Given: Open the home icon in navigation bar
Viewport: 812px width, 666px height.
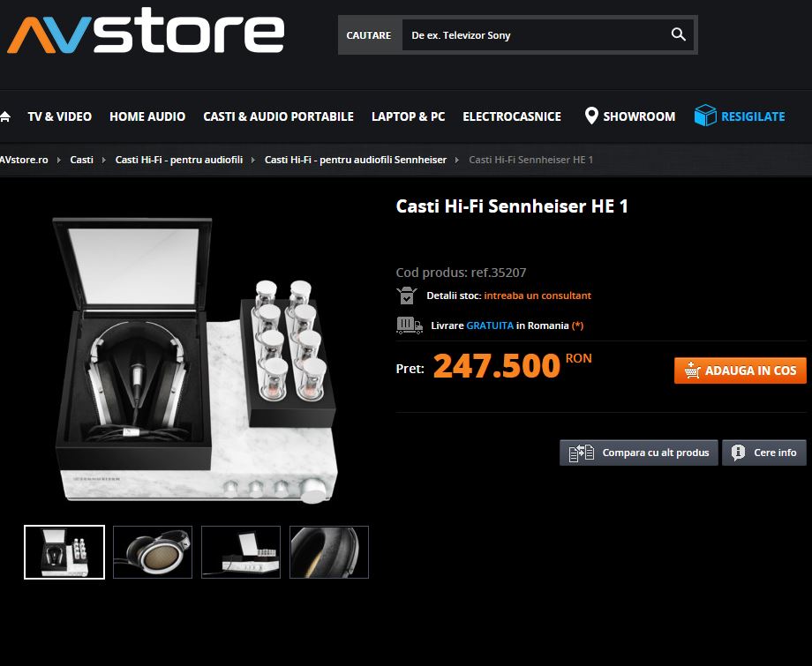Looking at the screenshot, I should pyautogui.click(x=5, y=116).
